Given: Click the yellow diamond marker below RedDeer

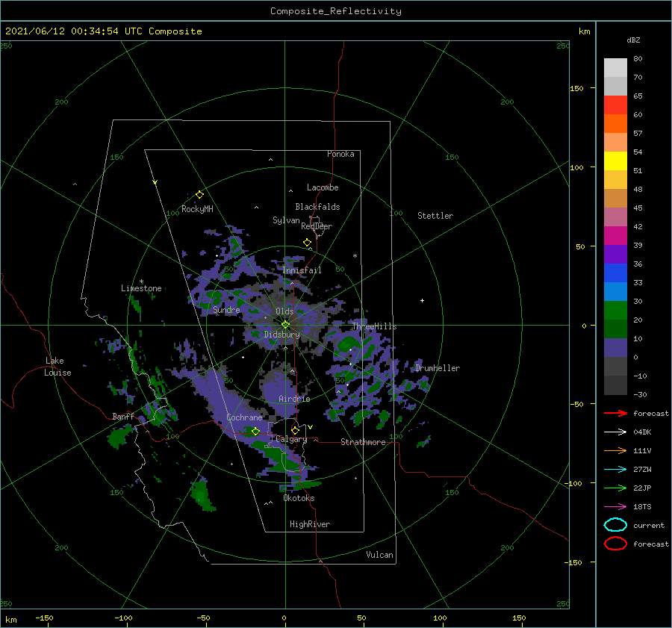Looking at the screenshot, I should (x=307, y=243).
